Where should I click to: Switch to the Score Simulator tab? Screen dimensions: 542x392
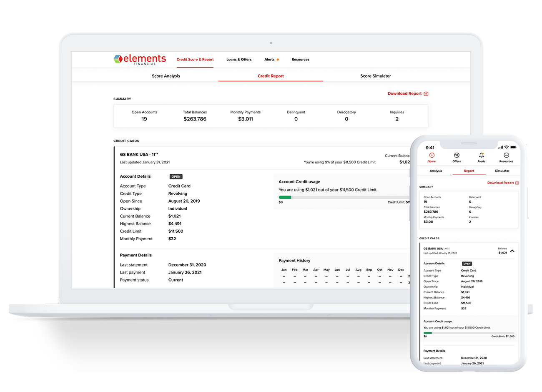coord(375,76)
